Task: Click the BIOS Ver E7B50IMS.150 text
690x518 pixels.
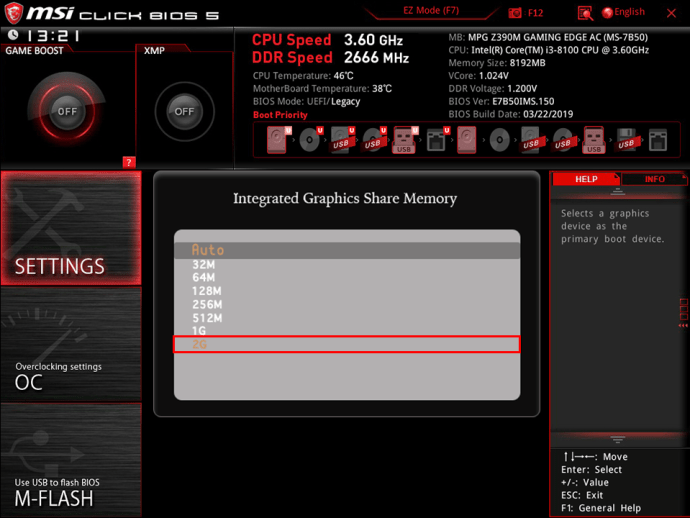Action: pos(501,102)
